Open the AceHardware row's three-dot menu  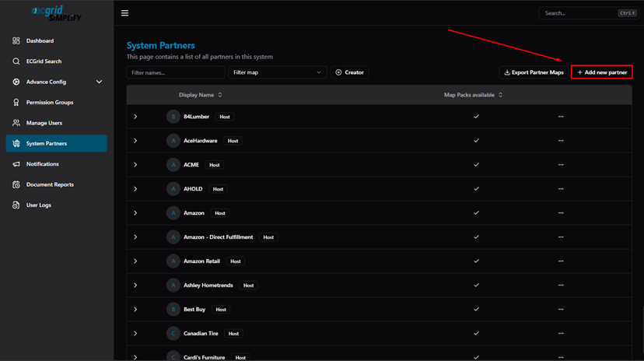pyautogui.click(x=561, y=141)
